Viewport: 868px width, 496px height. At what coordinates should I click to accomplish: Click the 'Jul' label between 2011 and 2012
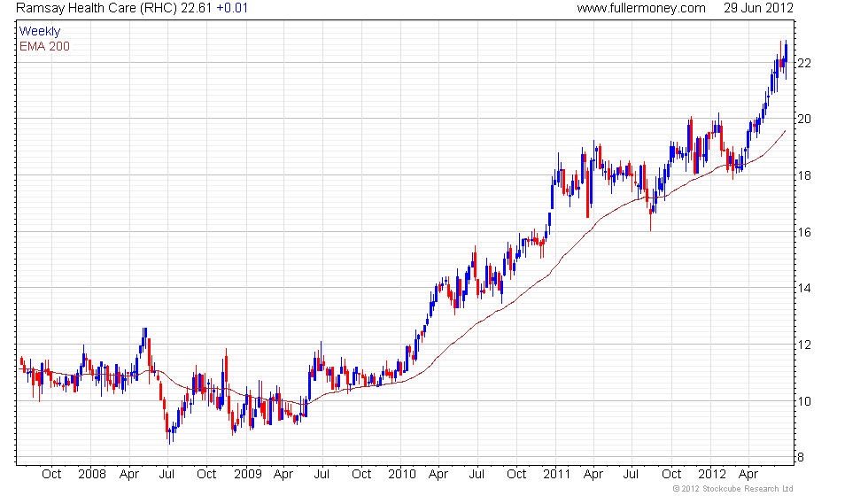click(x=631, y=474)
